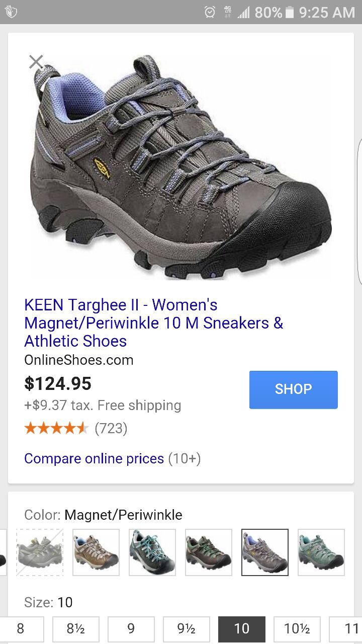Open KEEN Targhee II product title link

pos(154,323)
